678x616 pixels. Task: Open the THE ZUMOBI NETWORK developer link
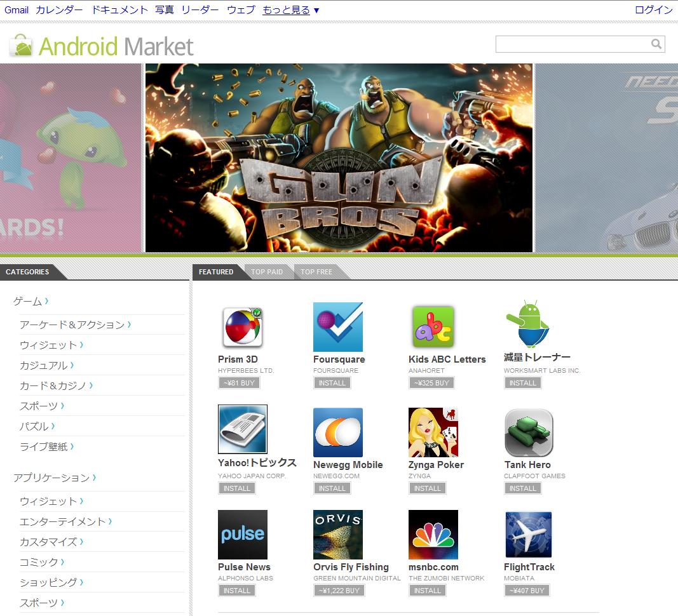click(x=447, y=578)
